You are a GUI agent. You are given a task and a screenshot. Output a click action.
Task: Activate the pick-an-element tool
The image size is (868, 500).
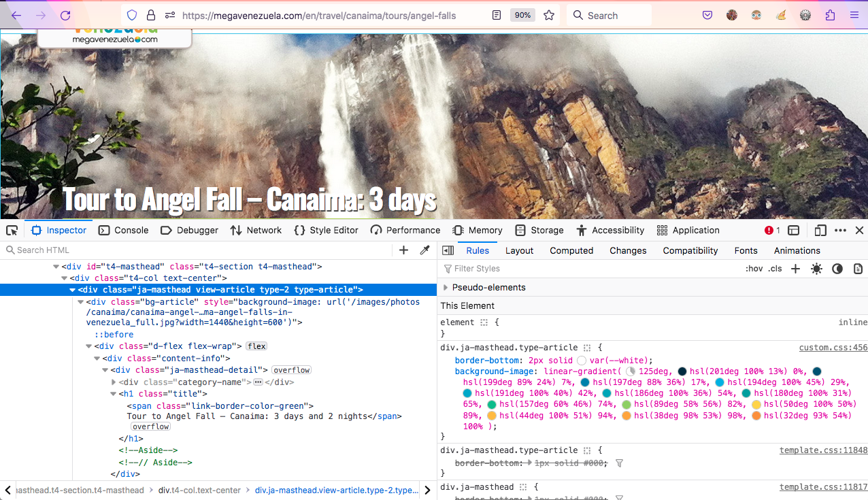pos(12,231)
